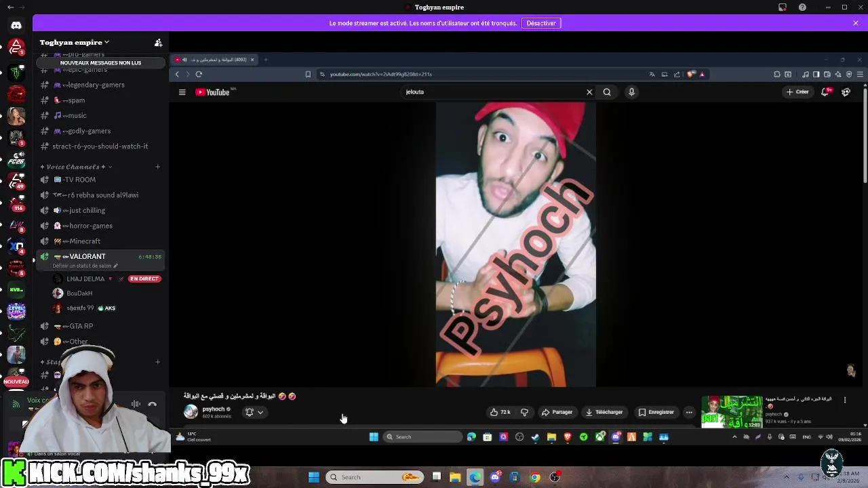Click the EN DIRECT live badge
The image size is (868, 488).
144,279
